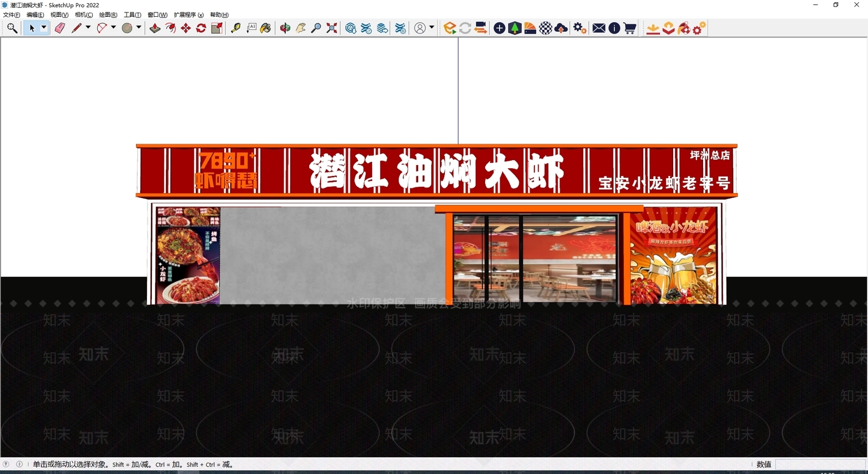Select the arrow Select tool
This screenshot has height=474, width=868.
(31, 28)
